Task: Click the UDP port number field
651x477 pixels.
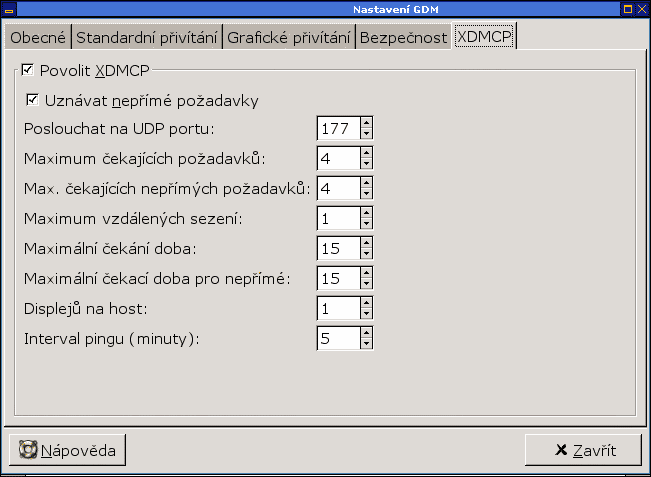Action: coord(338,128)
